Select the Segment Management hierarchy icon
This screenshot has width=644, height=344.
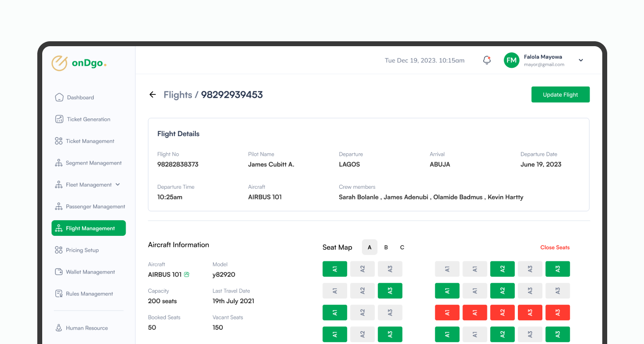coord(58,163)
